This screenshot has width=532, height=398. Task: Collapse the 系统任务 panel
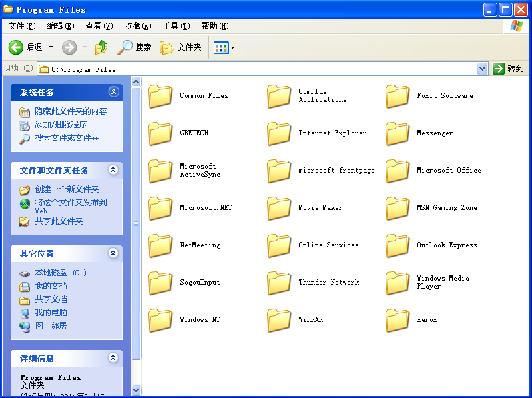pos(113,92)
